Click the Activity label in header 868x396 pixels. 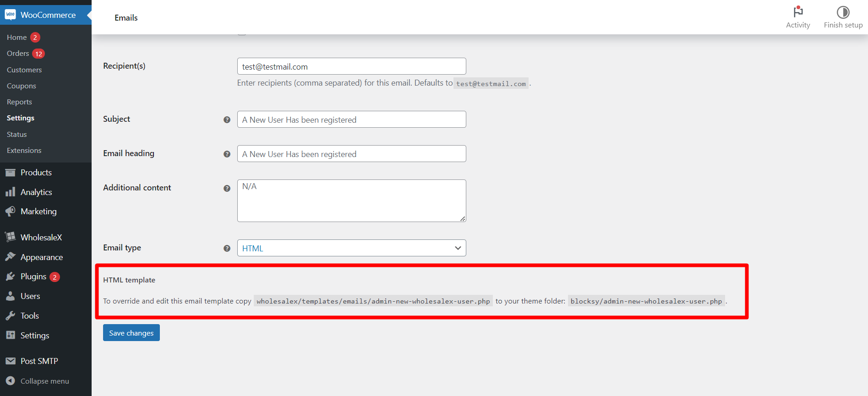pyautogui.click(x=798, y=25)
